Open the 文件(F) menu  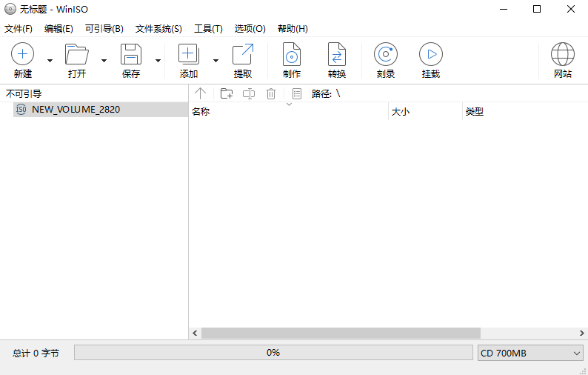[x=19, y=29]
